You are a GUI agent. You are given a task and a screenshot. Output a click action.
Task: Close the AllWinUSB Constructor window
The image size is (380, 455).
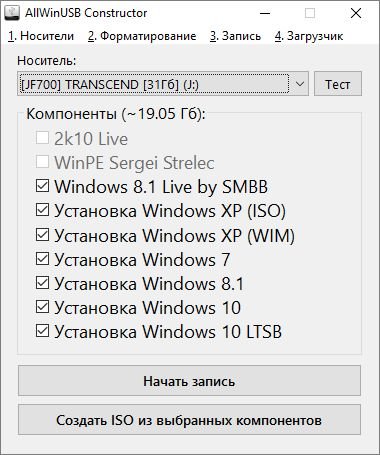(356, 13)
